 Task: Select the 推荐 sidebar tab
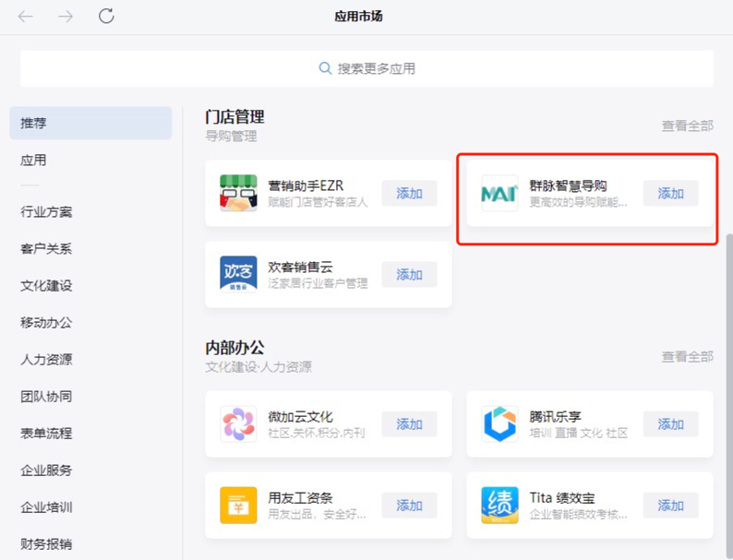[90, 123]
